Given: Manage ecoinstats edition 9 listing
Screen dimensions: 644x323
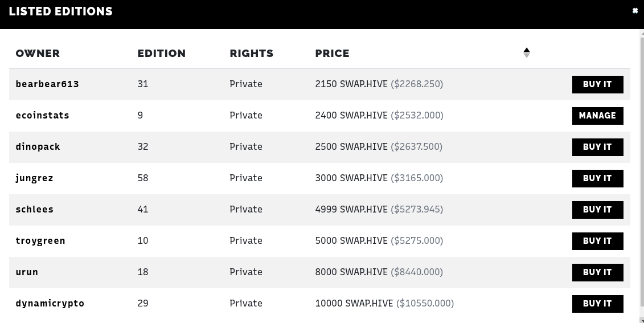Looking at the screenshot, I should [x=597, y=116].
